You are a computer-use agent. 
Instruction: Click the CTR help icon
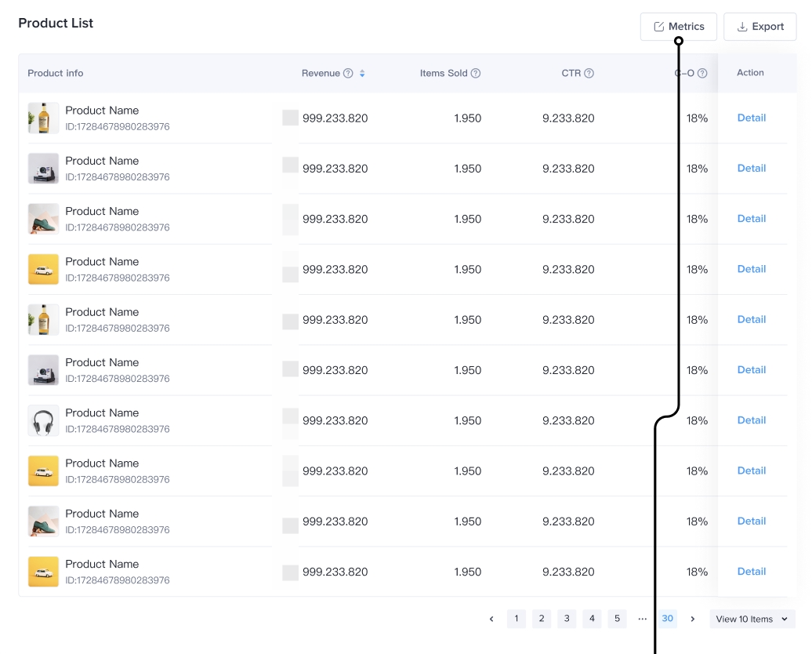click(589, 74)
